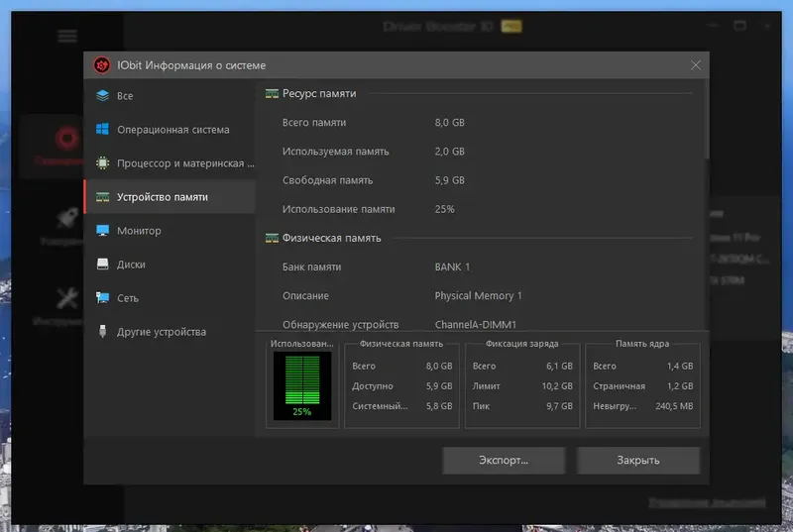Click the rocket boost icon in Driver Booster
The height and width of the screenshot is (532, 793).
point(67,218)
